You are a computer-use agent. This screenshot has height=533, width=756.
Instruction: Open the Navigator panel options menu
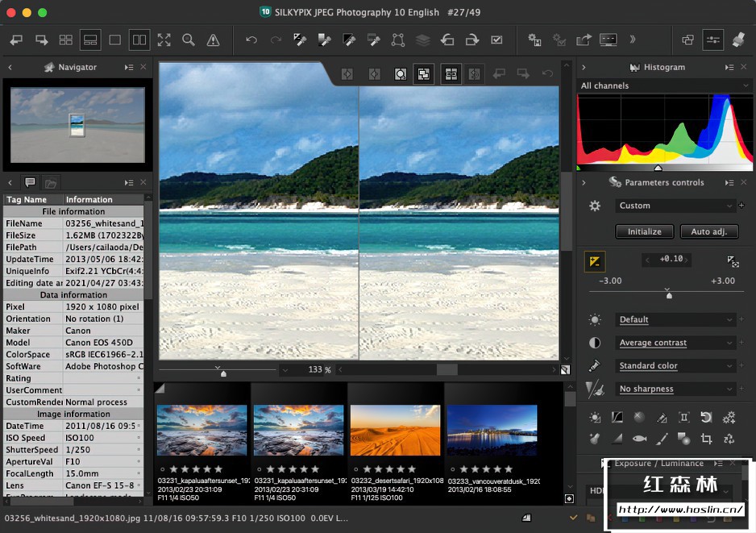[129, 68]
